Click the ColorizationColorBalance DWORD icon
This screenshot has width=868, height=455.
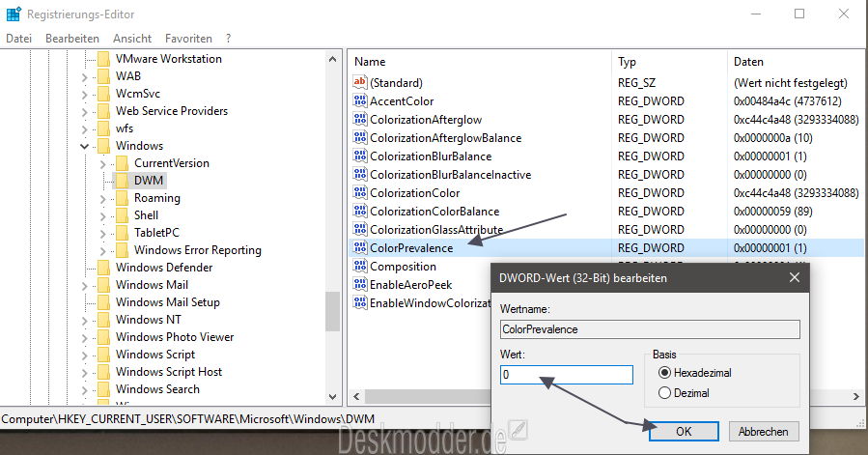click(x=360, y=211)
